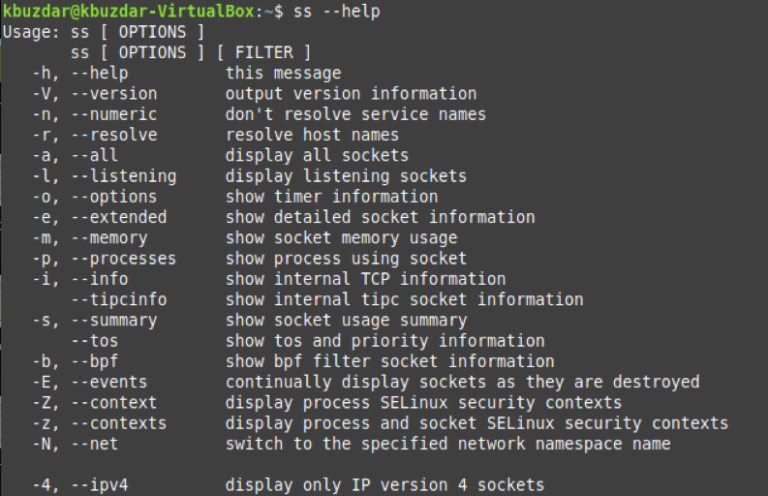Click the '--processes' option text

[x=124, y=259]
